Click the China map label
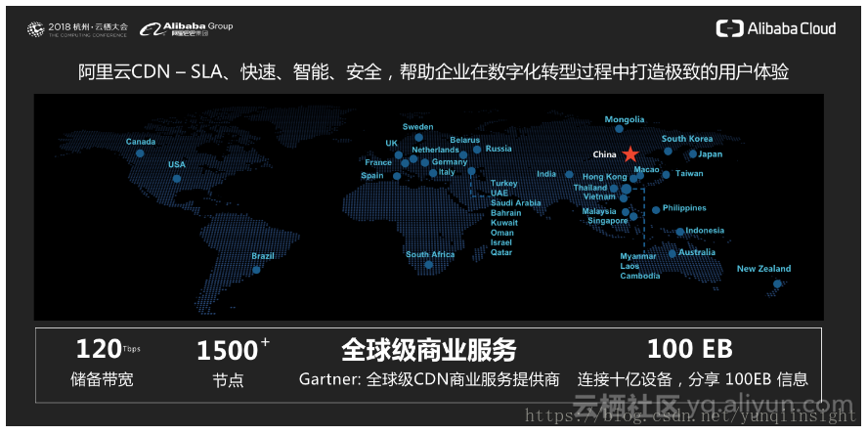This screenshot has width=868, height=435. (604, 154)
